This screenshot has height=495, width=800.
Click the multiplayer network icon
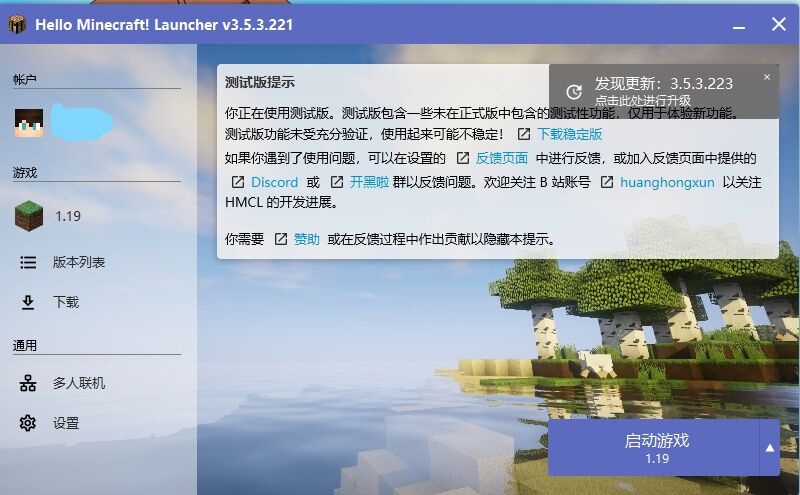[x=28, y=383]
